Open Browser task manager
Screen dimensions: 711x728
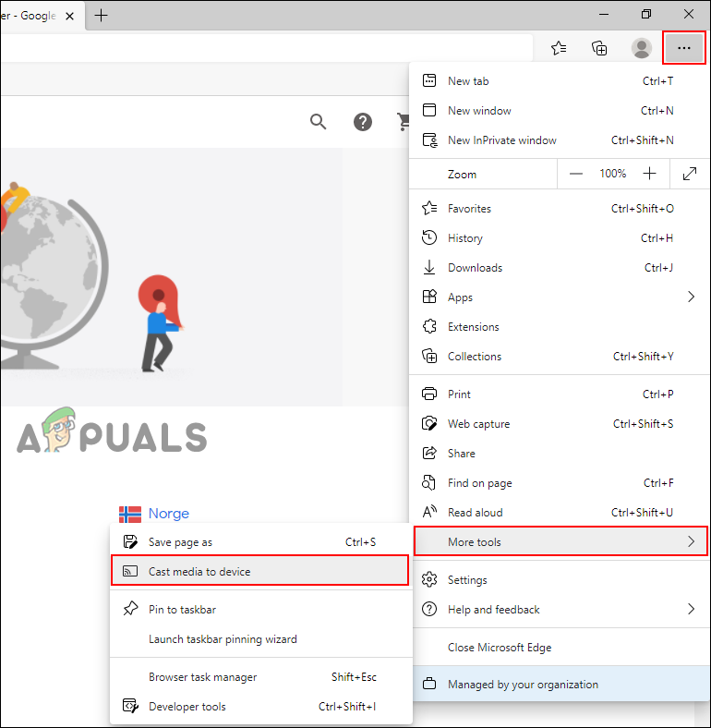click(x=260, y=677)
